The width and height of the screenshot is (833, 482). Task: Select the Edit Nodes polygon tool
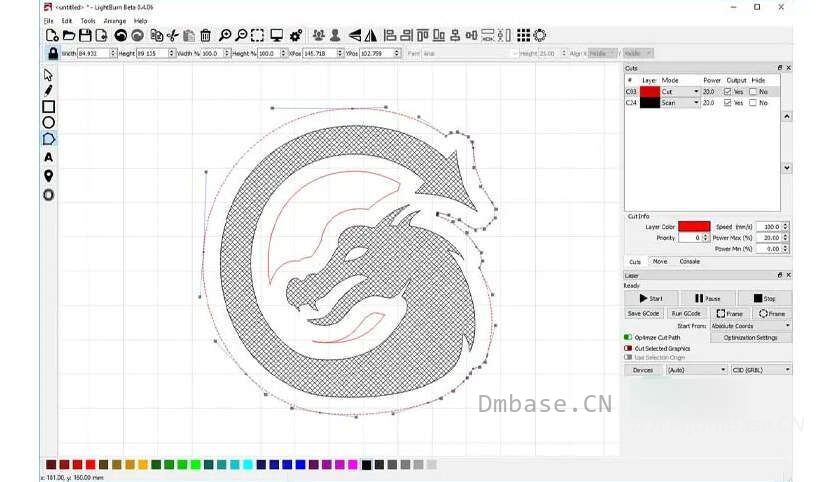(48, 139)
